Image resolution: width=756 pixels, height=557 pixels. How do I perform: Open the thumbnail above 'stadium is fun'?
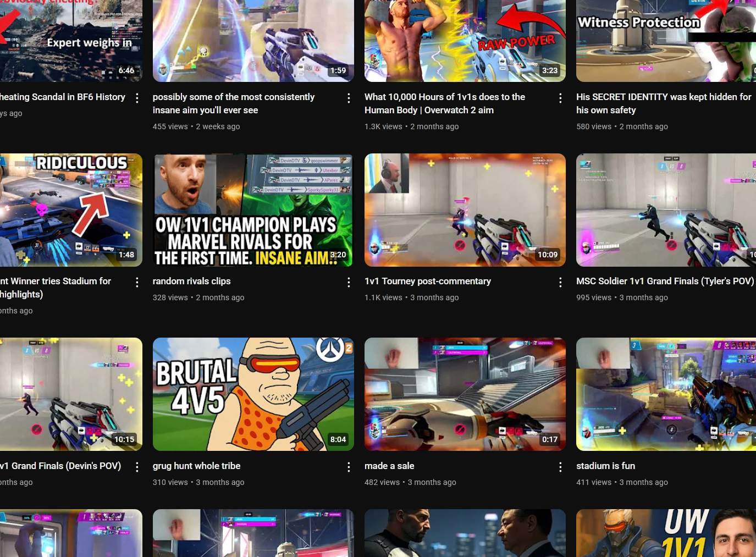[666, 394]
